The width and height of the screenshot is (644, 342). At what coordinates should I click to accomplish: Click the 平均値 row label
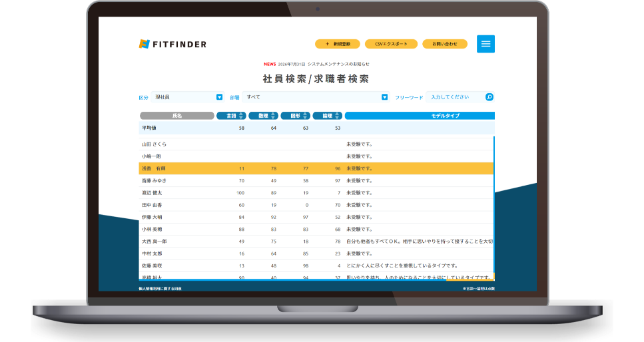149,128
